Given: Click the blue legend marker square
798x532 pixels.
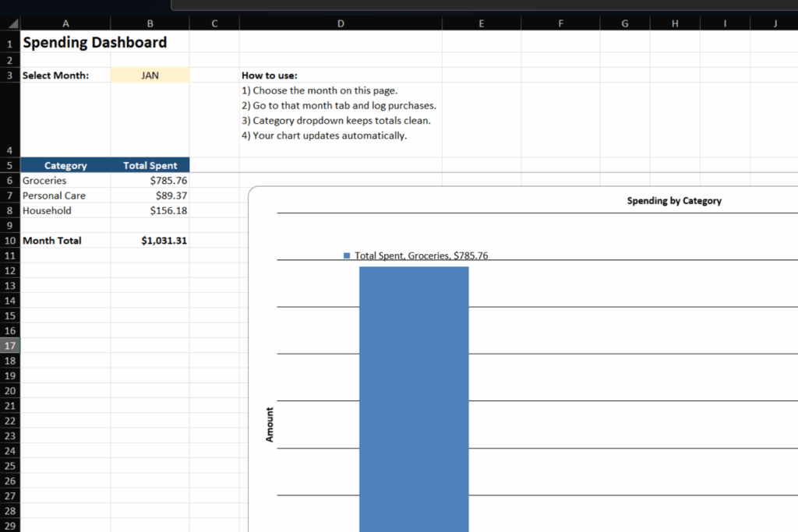Looking at the screenshot, I should (x=346, y=255).
